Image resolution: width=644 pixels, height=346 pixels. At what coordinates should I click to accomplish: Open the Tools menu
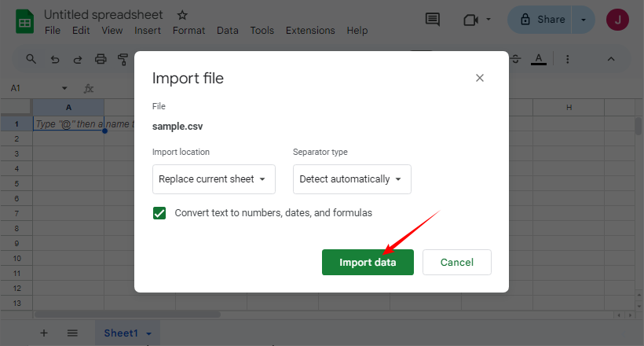point(262,31)
